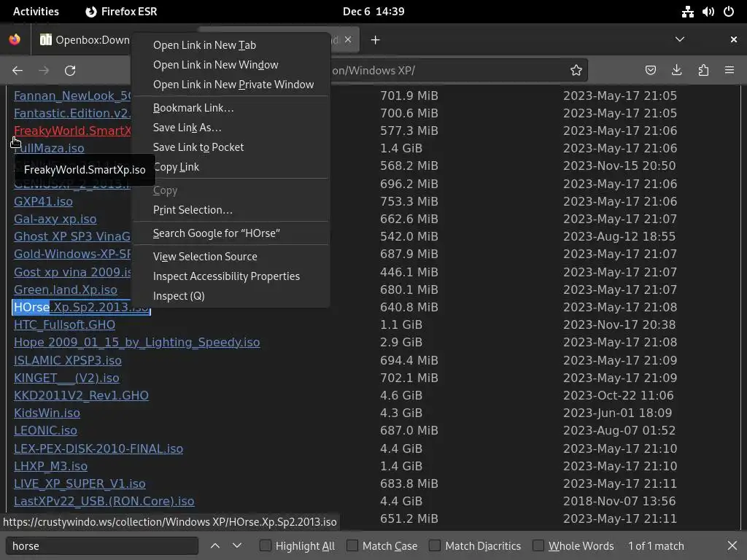Image resolution: width=747 pixels, height=560 pixels.
Task: Enable Match Case checkbox
Action: (352, 545)
